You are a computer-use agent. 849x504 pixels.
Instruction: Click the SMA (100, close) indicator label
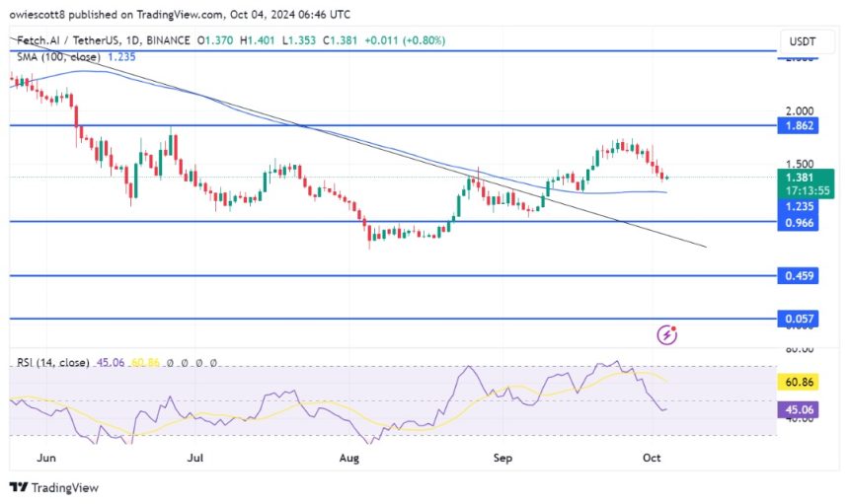(x=59, y=57)
